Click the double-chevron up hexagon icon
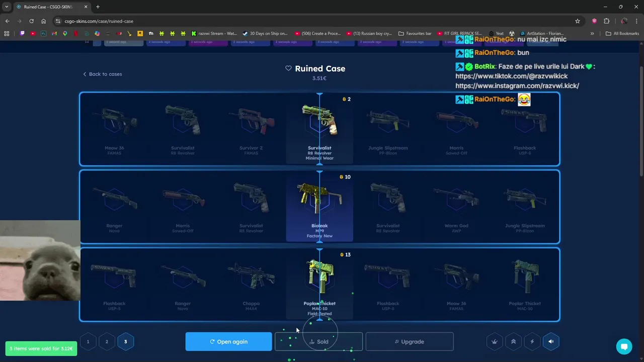 (x=513, y=342)
